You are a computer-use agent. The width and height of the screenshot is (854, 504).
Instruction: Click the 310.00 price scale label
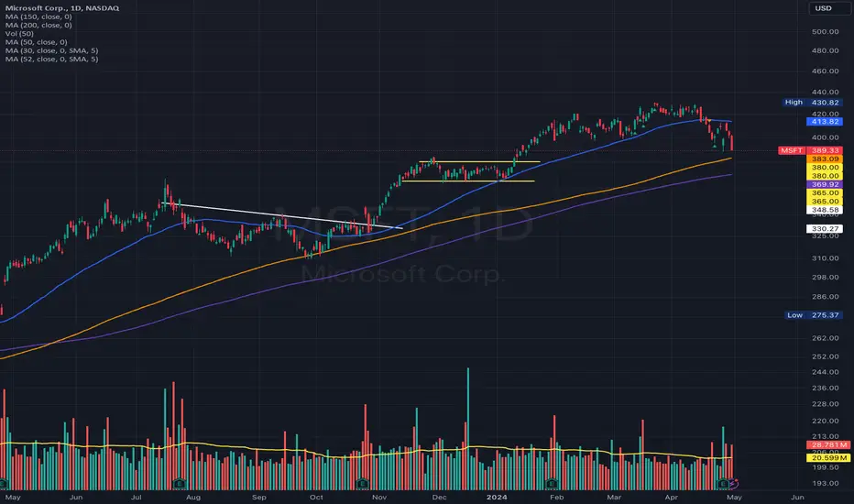825,258
